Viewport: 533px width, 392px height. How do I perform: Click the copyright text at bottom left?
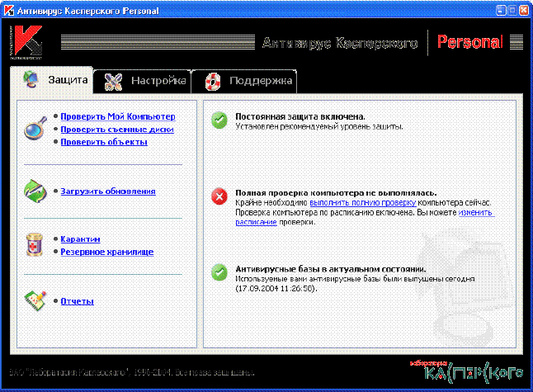[x=132, y=372]
